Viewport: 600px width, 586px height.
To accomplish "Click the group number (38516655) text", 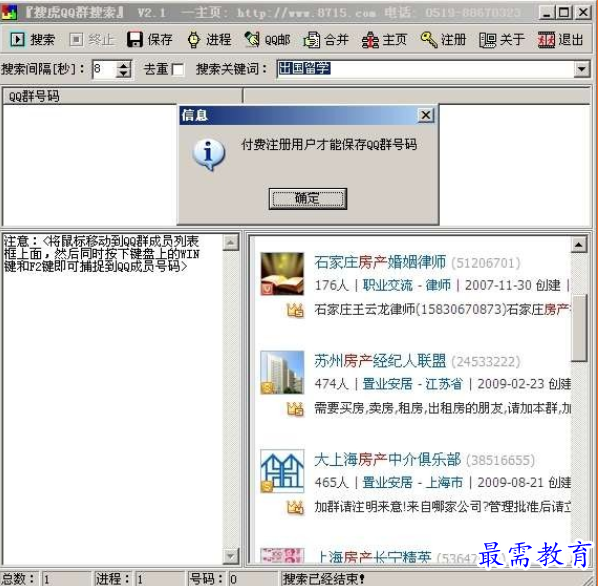I will pos(501,460).
